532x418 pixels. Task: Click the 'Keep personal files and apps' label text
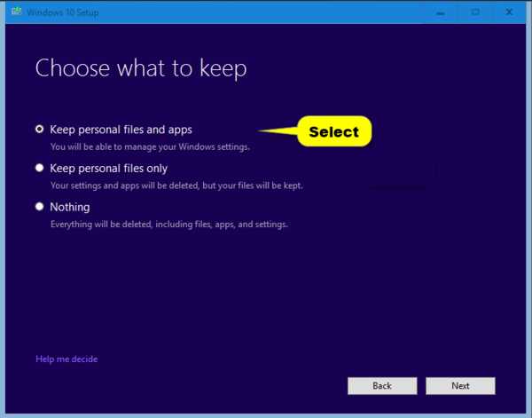click(121, 130)
